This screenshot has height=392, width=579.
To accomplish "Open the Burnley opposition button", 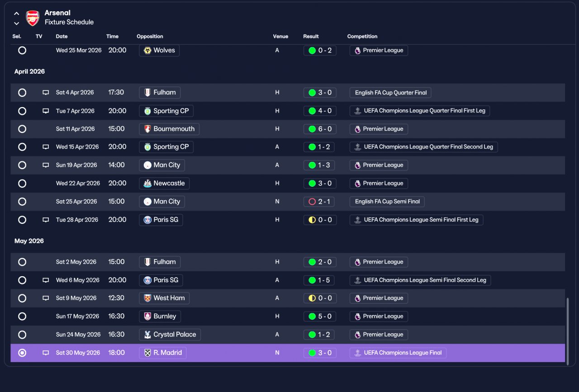I will [x=160, y=316].
